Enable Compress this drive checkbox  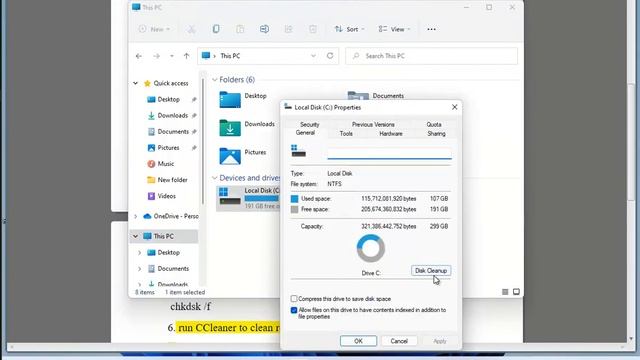tap(294, 299)
